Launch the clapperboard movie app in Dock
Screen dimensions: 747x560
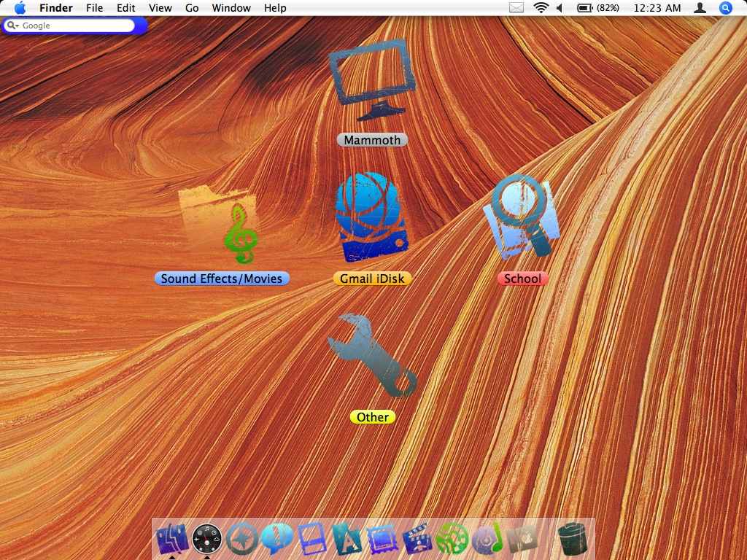pos(417,539)
